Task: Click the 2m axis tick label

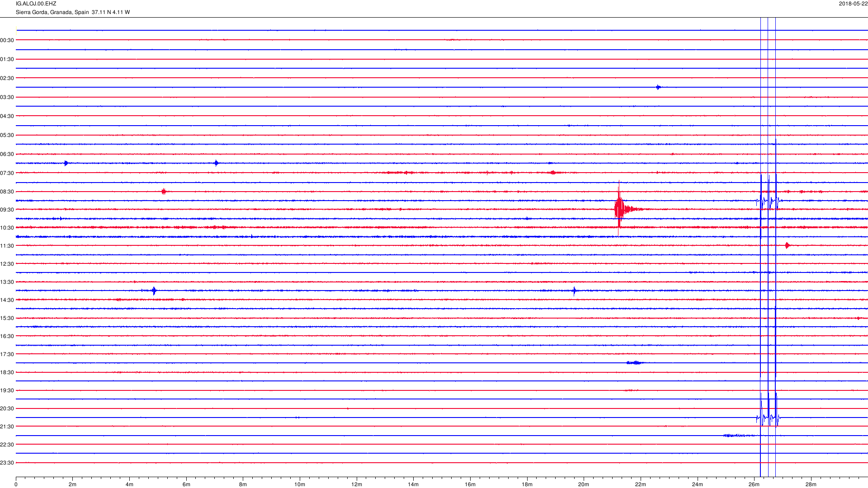Action: 73,484
